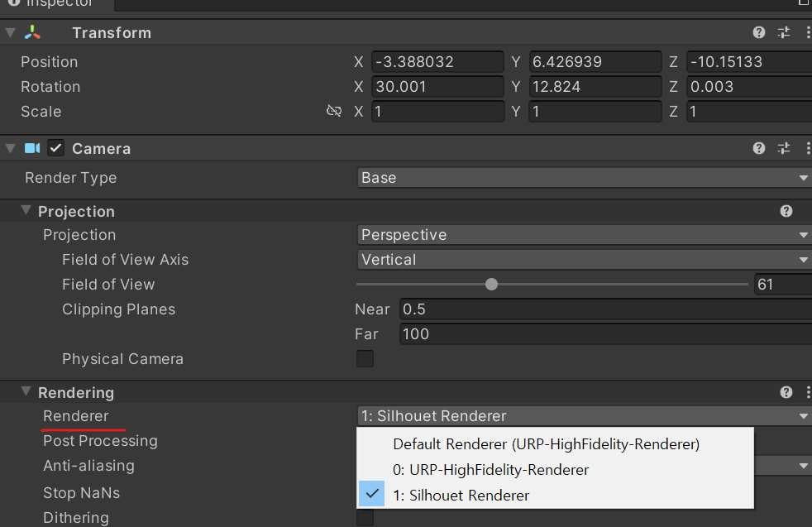Open Projection section help icon
812x527 pixels.
[786, 211]
